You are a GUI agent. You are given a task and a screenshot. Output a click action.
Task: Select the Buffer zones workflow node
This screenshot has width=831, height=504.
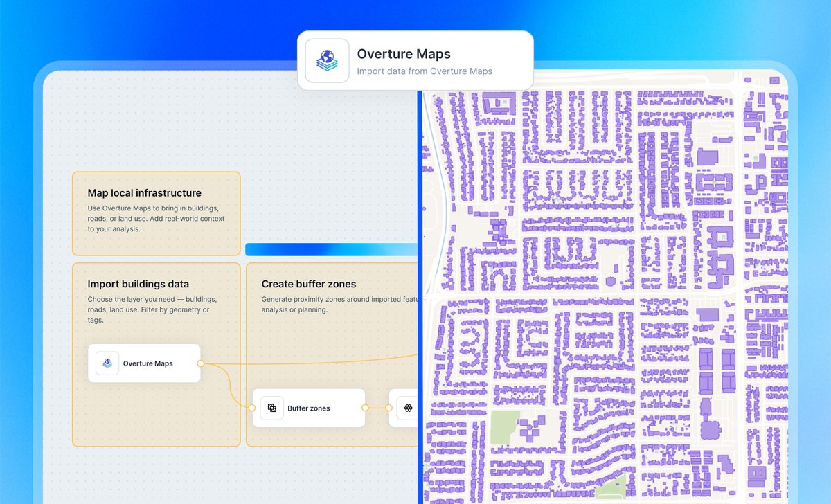[x=308, y=408]
